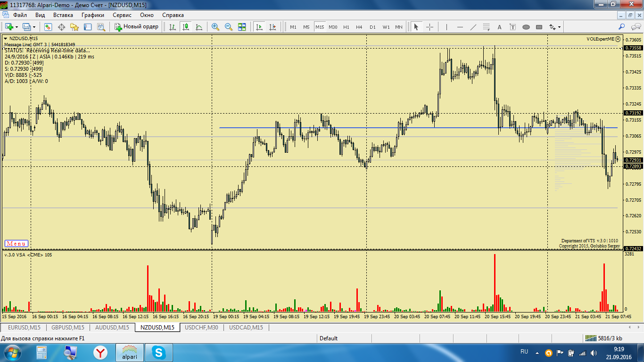Open the Вставка menu
This screenshot has width=644, height=362.
[63, 15]
